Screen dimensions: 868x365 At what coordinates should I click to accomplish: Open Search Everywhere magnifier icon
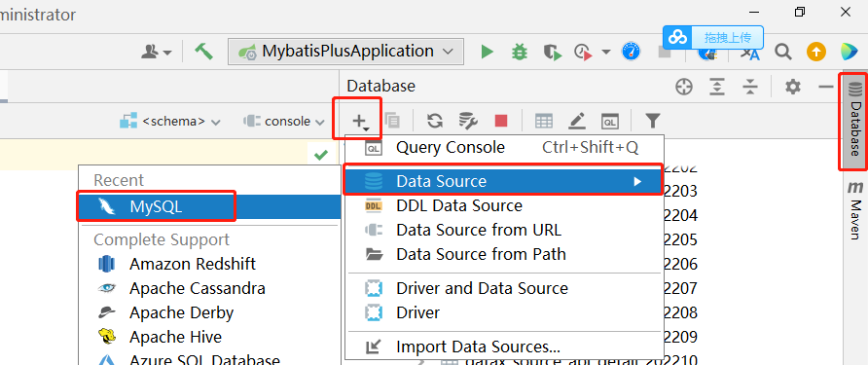782,52
